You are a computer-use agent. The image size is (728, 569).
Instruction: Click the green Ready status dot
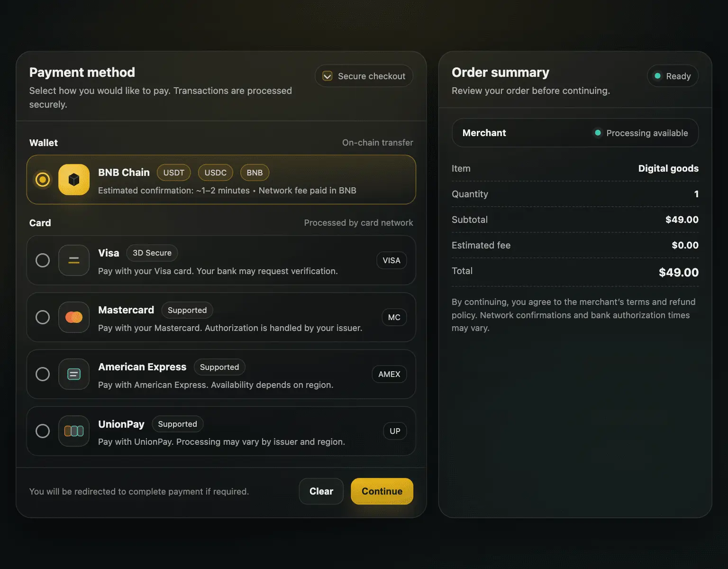(657, 76)
